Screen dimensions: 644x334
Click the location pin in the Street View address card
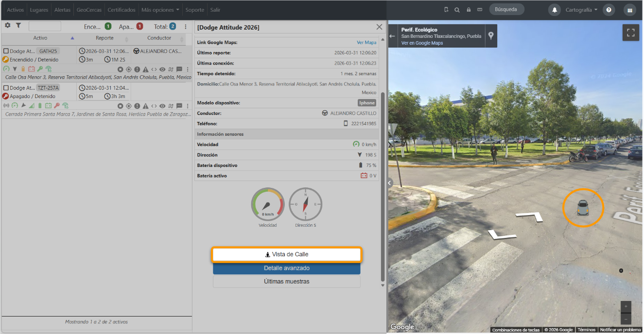coord(491,36)
